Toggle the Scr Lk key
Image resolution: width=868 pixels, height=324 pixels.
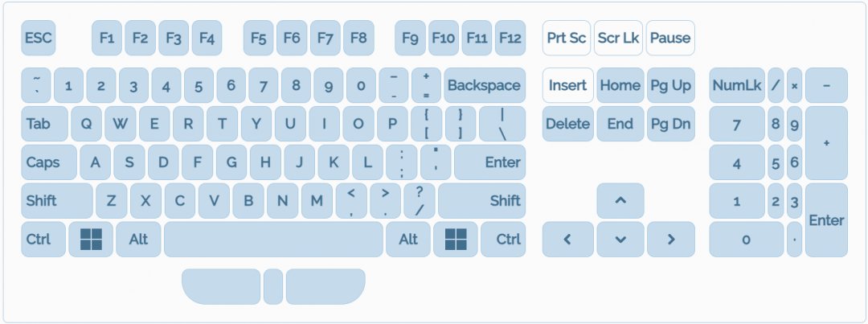619,38
